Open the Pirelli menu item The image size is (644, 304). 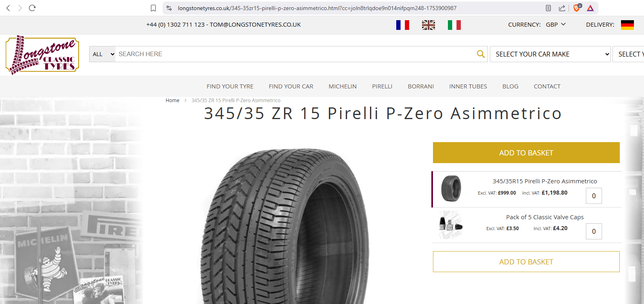click(x=382, y=86)
